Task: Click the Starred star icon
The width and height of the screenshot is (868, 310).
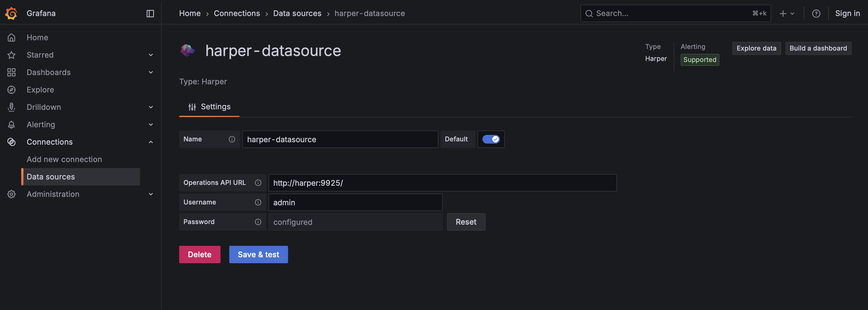Action: [11, 55]
